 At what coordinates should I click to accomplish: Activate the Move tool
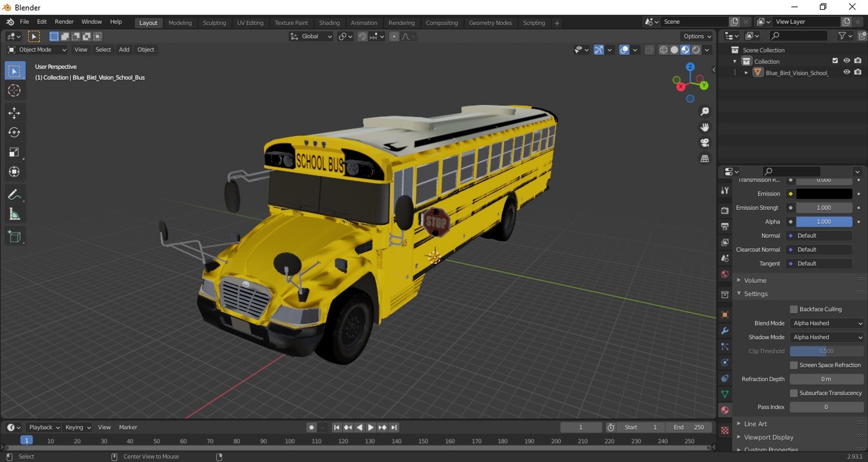[x=14, y=113]
